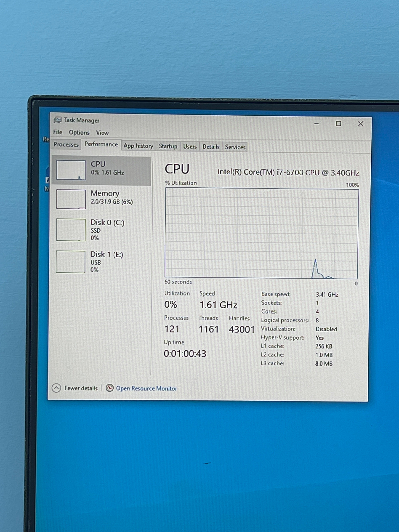Select the CPU mini graph thumbnail
The image size is (399, 532).
pyautogui.click(x=71, y=170)
